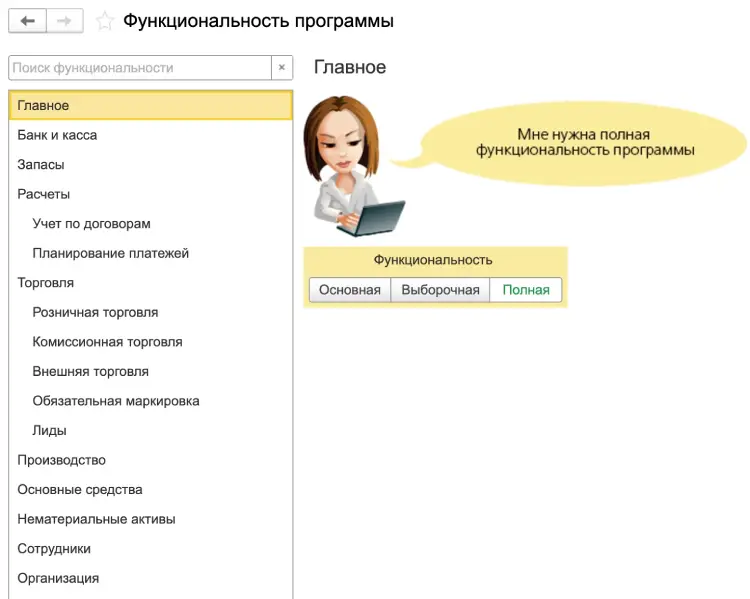Switch to Выборочная functionality mode
Screen dimensions: 750x599
coord(440,290)
